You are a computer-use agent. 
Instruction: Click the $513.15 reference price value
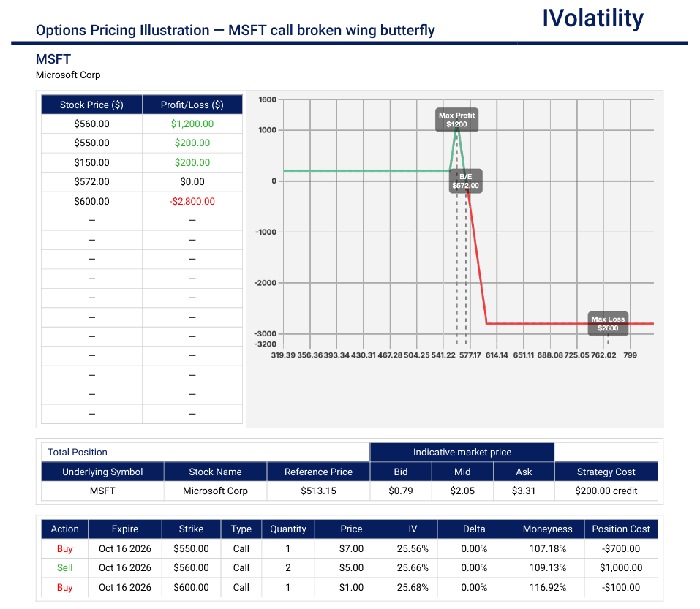(x=318, y=491)
